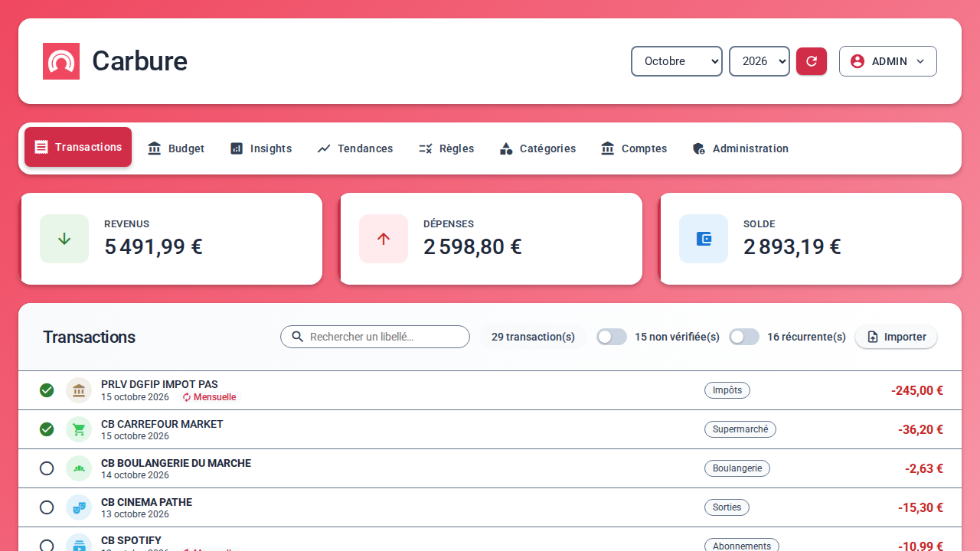Select the Transactions tab
Image resolution: width=980 pixels, height=551 pixels.
click(x=78, y=147)
